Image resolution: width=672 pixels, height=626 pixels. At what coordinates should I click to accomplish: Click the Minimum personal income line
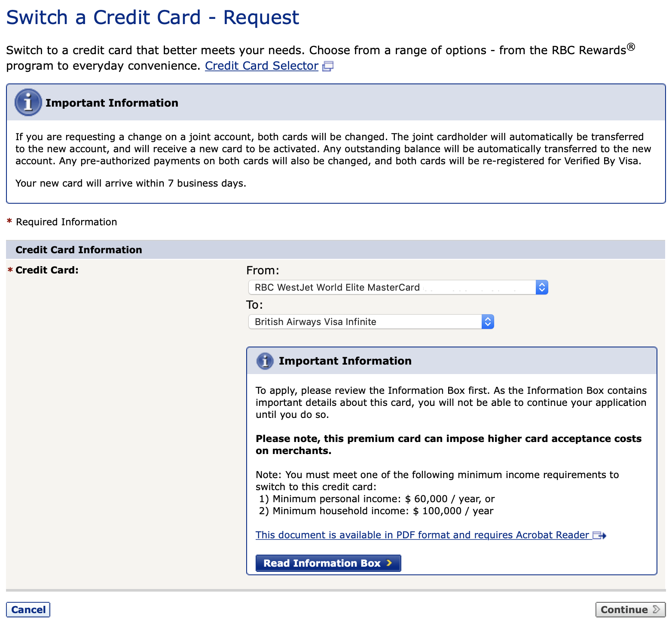pyautogui.click(x=377, y=499)
